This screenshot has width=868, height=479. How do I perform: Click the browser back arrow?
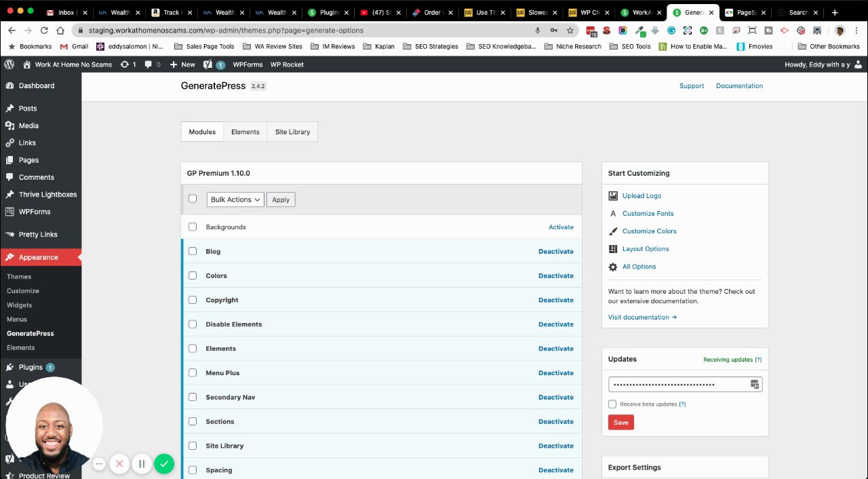point(12,31)
